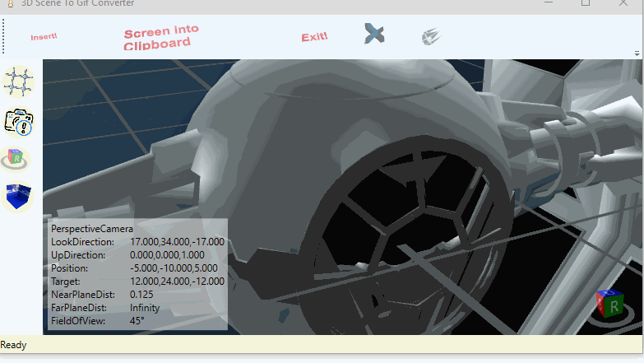Viewport: 644px width, 363px height.
Task: Maximize the 3D Scene To Gif Converter window
Action: pyautogui.click(x=586, y=2)
